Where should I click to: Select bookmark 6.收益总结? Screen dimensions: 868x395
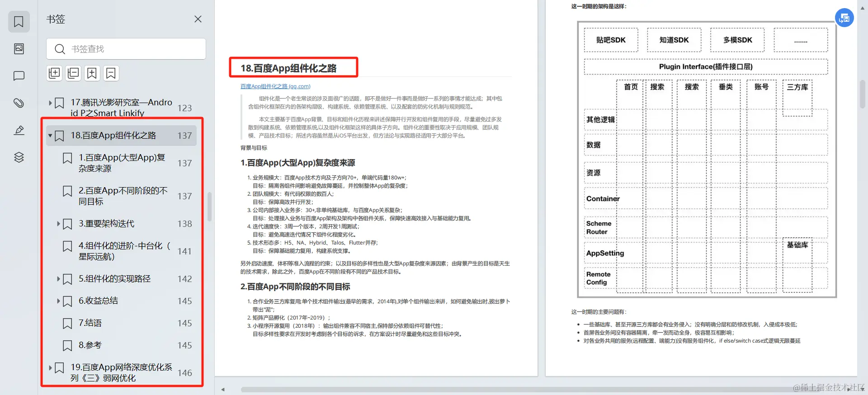point(98,301)
